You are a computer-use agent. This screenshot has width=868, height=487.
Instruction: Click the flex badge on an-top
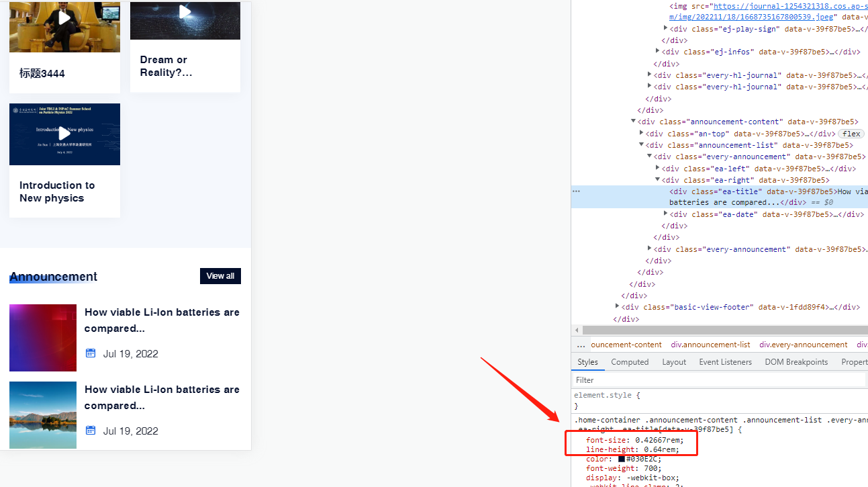(x=852, y=134)
